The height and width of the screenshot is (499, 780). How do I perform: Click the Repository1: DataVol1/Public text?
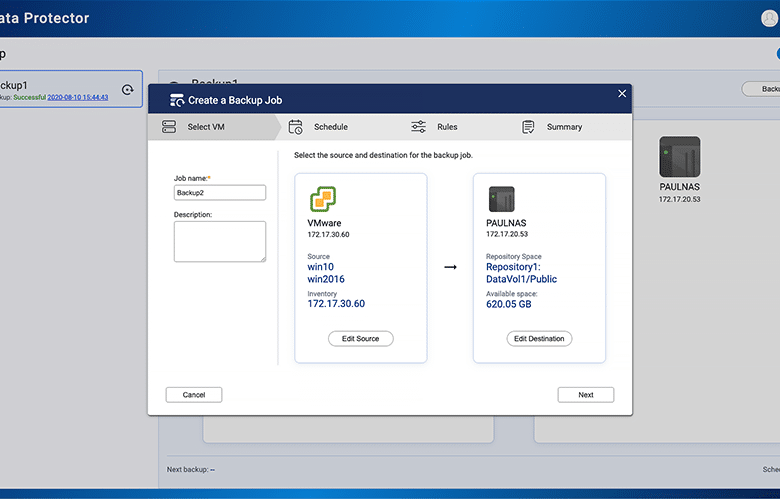[x=521, y=273]
